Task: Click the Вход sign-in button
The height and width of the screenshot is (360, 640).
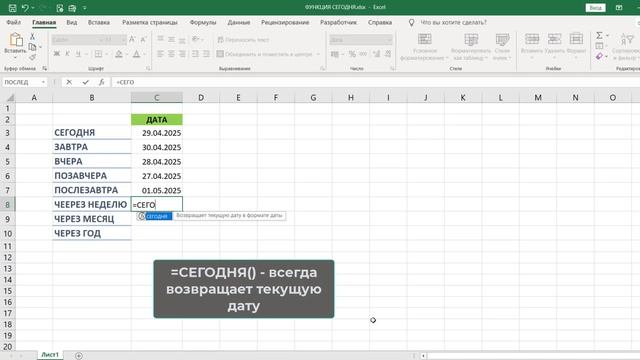Action: pyautogui.click(x=596, y=8)
